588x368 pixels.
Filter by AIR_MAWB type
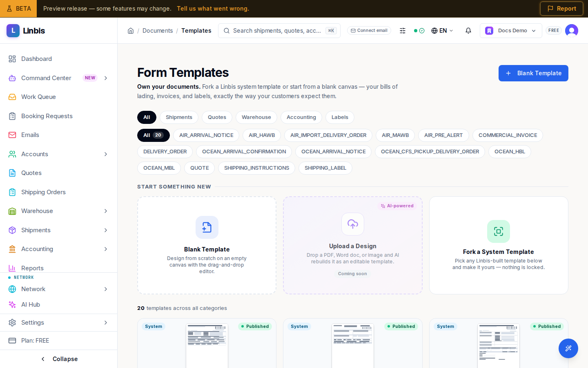(395, 135)
